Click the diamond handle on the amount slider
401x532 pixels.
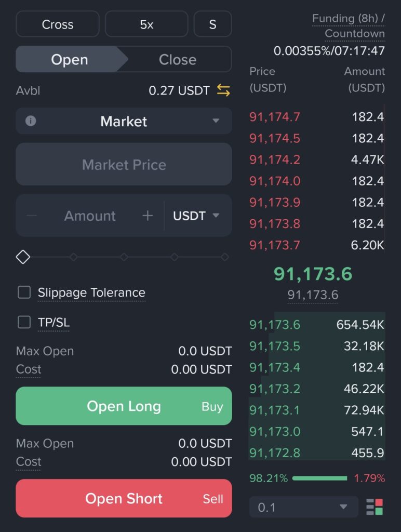23,257
